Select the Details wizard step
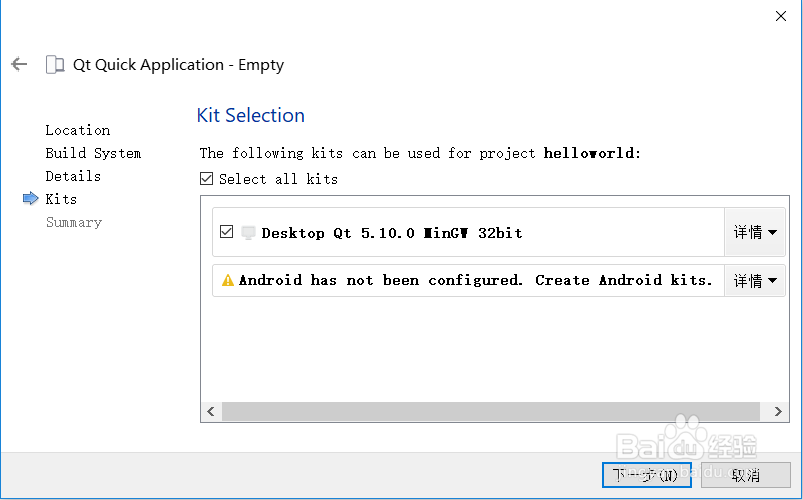Image resolution: width=803 pixels, height=500 pixels. 73,176
